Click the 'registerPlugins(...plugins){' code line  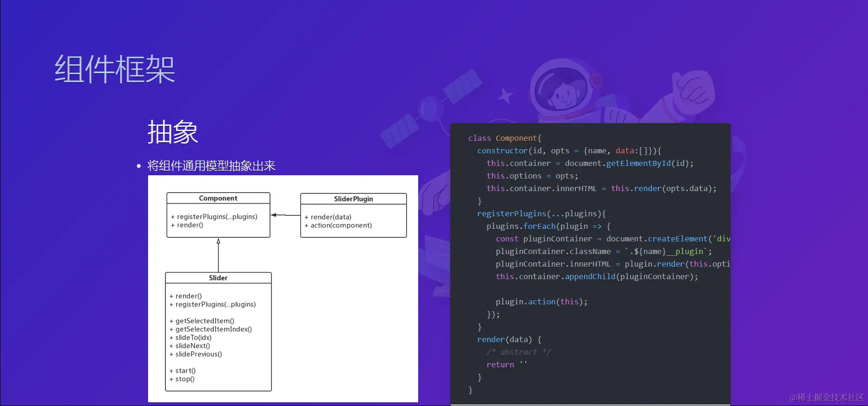click(542, 213)
